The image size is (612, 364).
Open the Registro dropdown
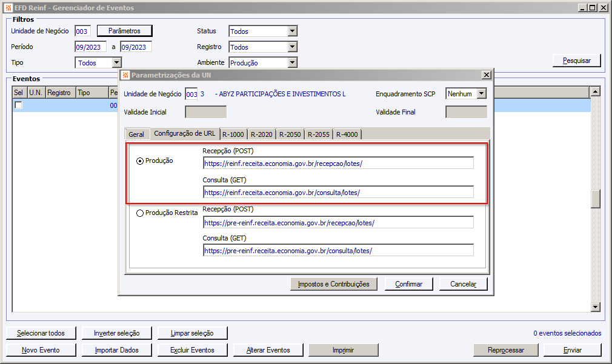[x=292, y=47]
